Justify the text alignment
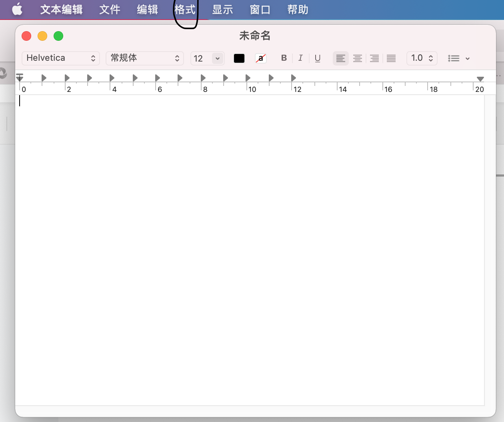This screenshot has width=504, height=422. tap(391, 58)
